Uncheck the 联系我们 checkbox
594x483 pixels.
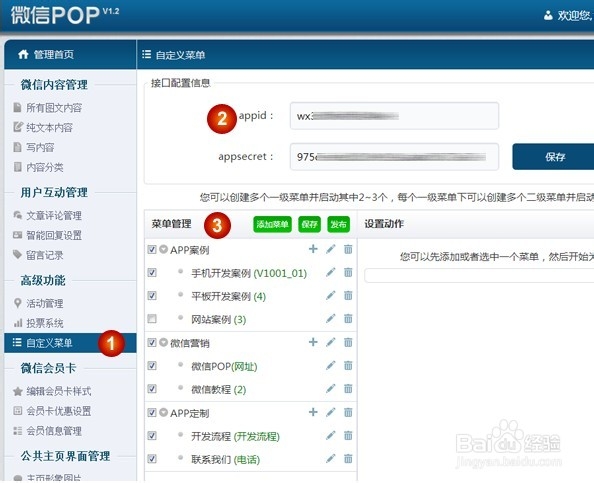tap(152, 459)
